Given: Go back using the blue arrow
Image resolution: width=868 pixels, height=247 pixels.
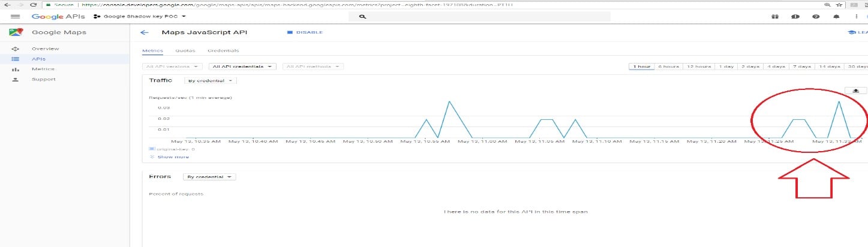Looking at the screenshot, I should 144,32.
